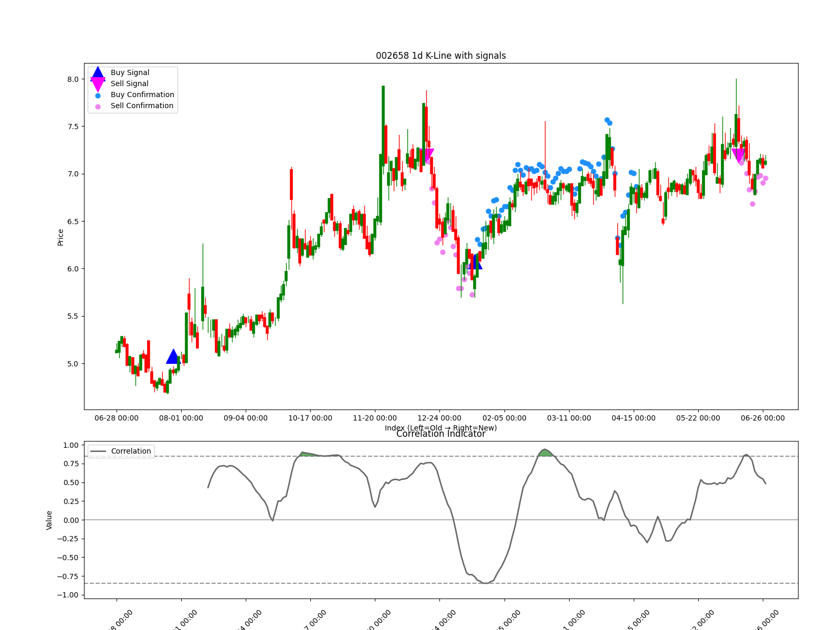Image resolution: width=840 pixels, height=630 pixels.
Task: Click the '03-11 00:00' date tick label
Action: click(569, 418)
